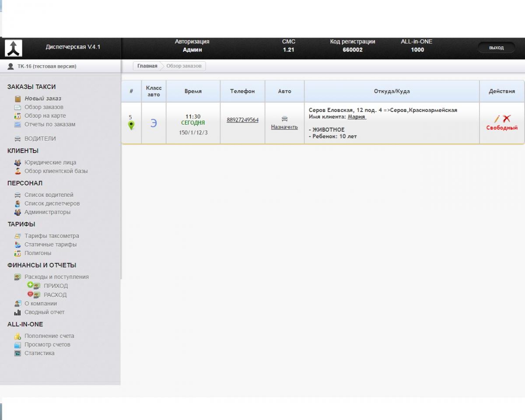Click the pencil edit icon for order 5
The image size is (525, 420).
(497, 119)
